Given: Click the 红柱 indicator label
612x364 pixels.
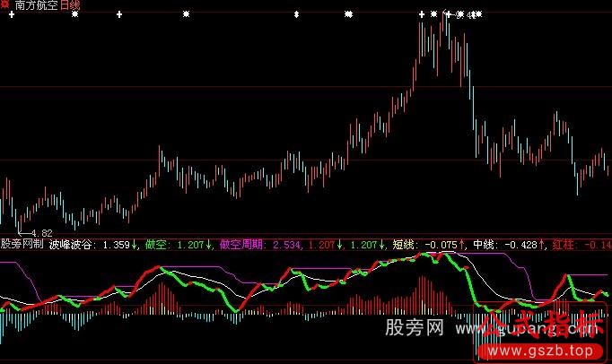Looking at the screenshot, I should point(564,243).
